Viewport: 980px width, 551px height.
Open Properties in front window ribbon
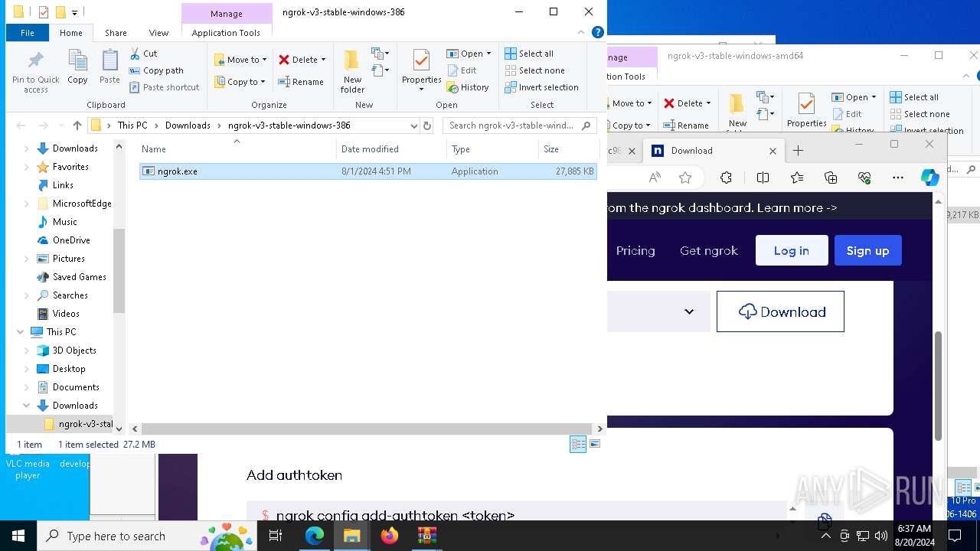point(421,70)
